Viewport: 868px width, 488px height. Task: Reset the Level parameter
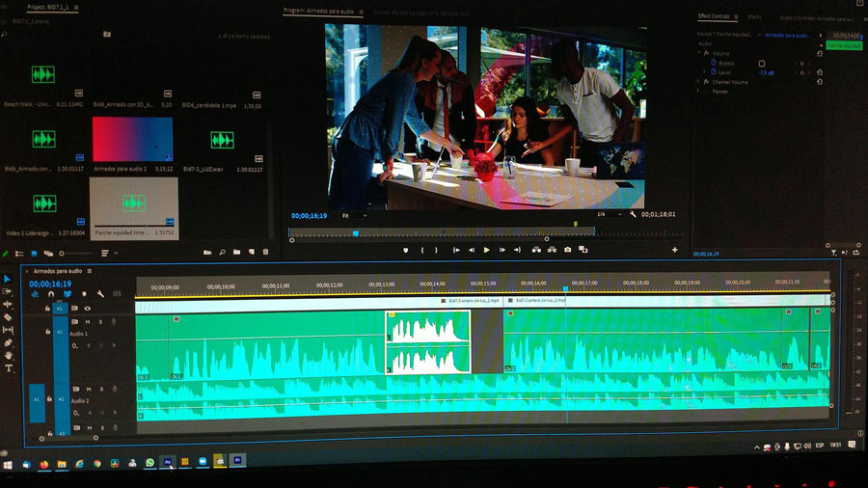click(820, 72)
